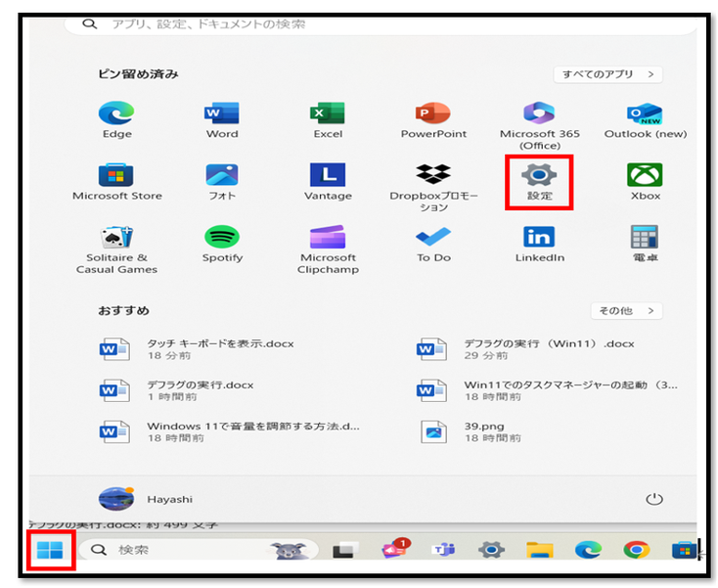
Task: Open the 39.png recommended file
Action: pyautogui.click(x=471, y=431)
